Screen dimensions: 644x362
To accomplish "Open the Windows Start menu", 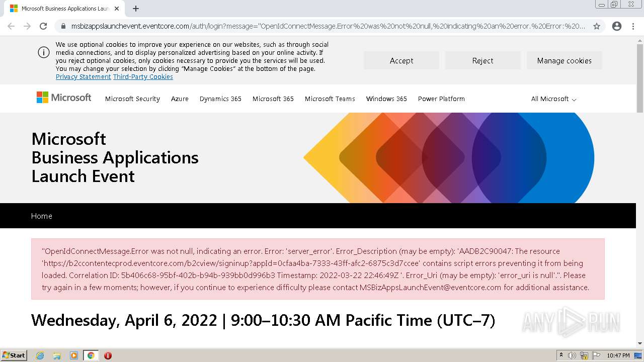I will click(x=14, y=355).
